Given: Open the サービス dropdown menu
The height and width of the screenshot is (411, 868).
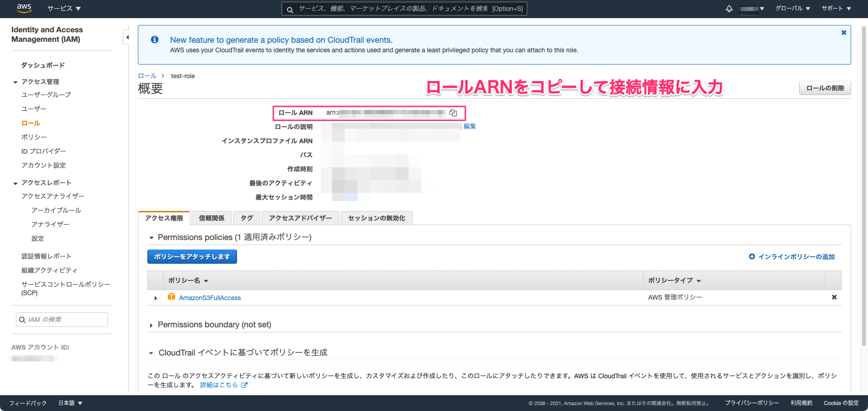Looking at the screenshot, I should [x=64, y=9].
